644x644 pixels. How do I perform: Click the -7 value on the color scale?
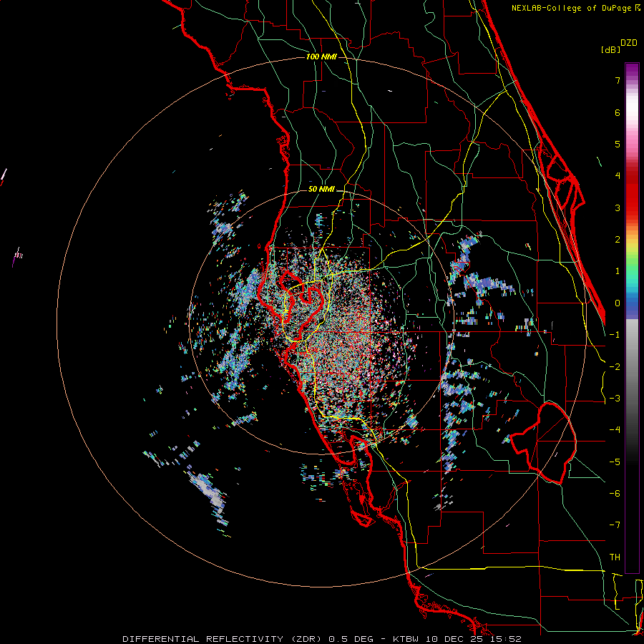click(615, 525)
